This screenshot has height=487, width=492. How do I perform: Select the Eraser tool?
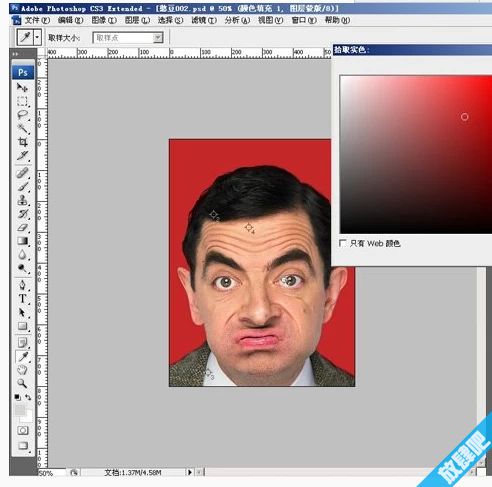pos(22,228)
